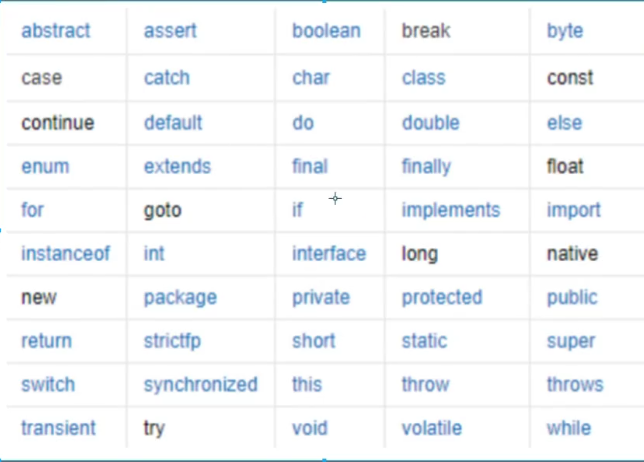Open the 'package' keyword link
Screen dimensions: 644x462
[180, 298]
